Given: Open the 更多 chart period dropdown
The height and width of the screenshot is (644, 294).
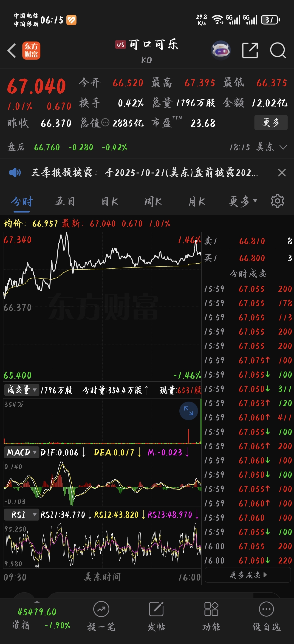Looking at the screenshot, I should (x=243, y=201).
